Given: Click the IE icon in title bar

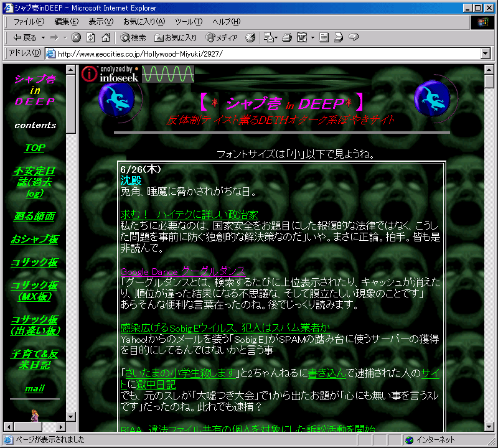Looking at the screenshot, I should 8,8.
